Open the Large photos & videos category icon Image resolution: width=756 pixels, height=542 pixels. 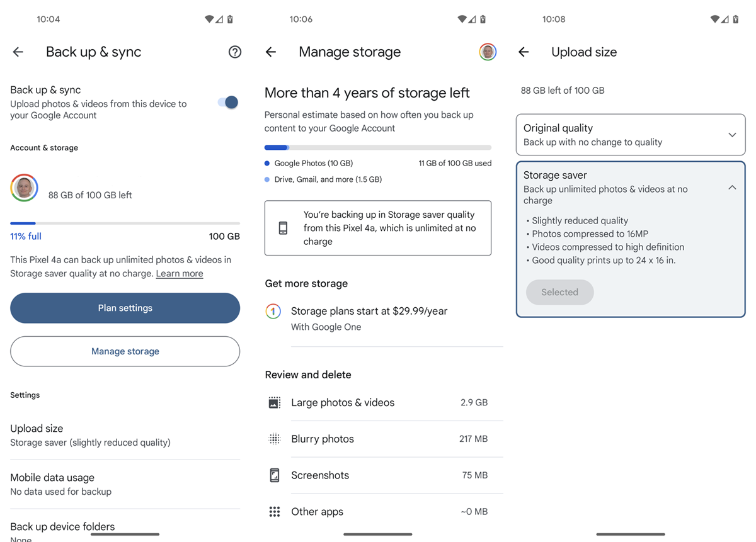coord(274,402)
